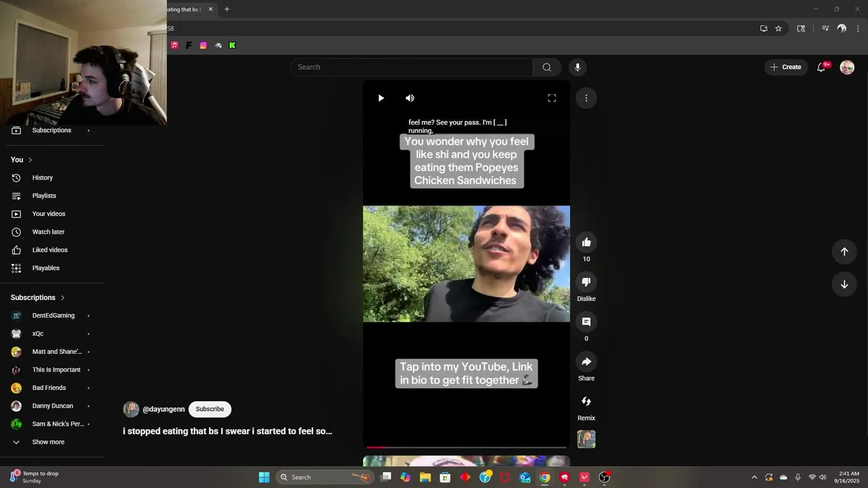Open a new browser tab
This screenshot has height=488, width=868.
click(x=226, y=9)
